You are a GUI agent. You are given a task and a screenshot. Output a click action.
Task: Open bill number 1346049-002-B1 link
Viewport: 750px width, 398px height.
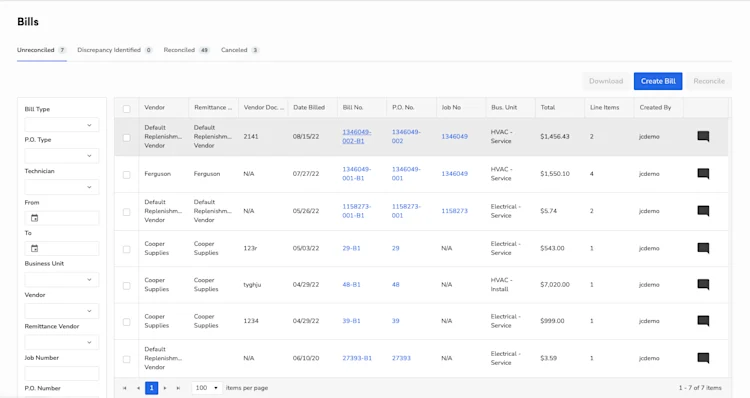coord(357,136)
